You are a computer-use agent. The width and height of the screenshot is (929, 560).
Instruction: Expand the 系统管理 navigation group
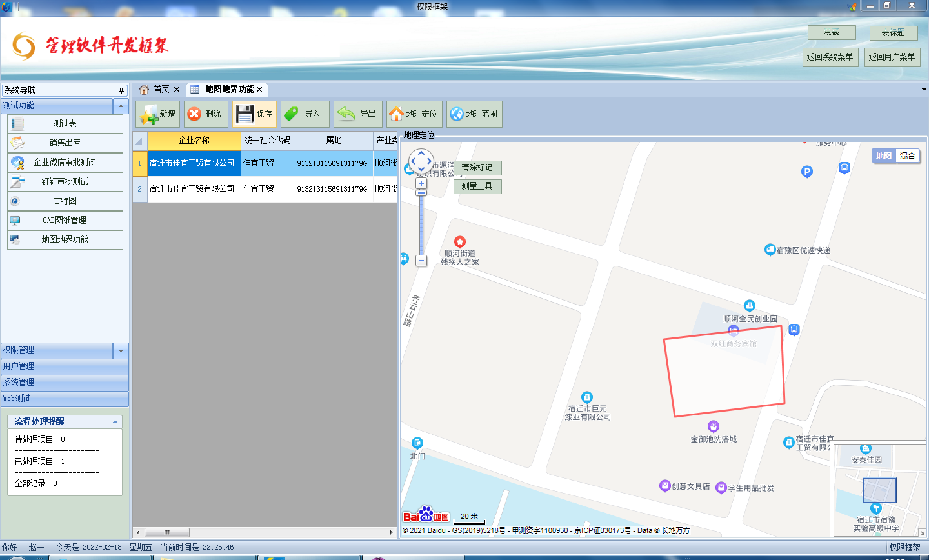coord(65,383)
